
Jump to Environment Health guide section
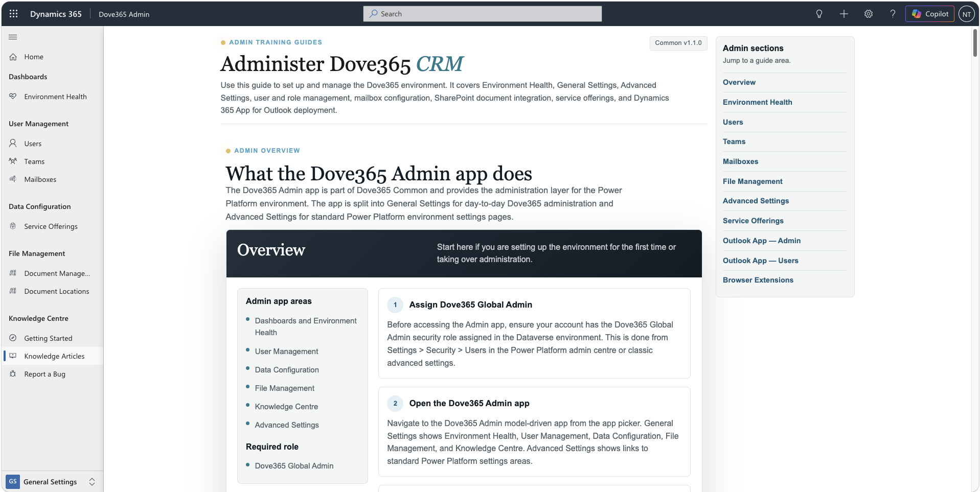click(x=757, y=102)
